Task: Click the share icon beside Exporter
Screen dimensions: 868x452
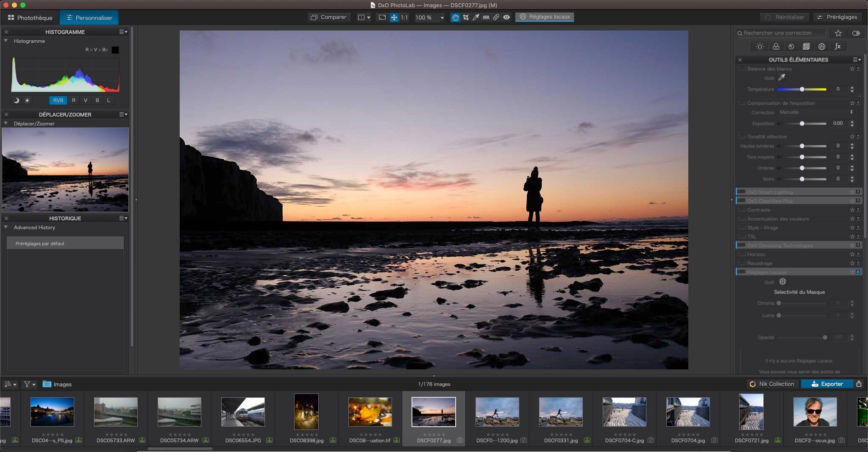Action: point(859,384)
